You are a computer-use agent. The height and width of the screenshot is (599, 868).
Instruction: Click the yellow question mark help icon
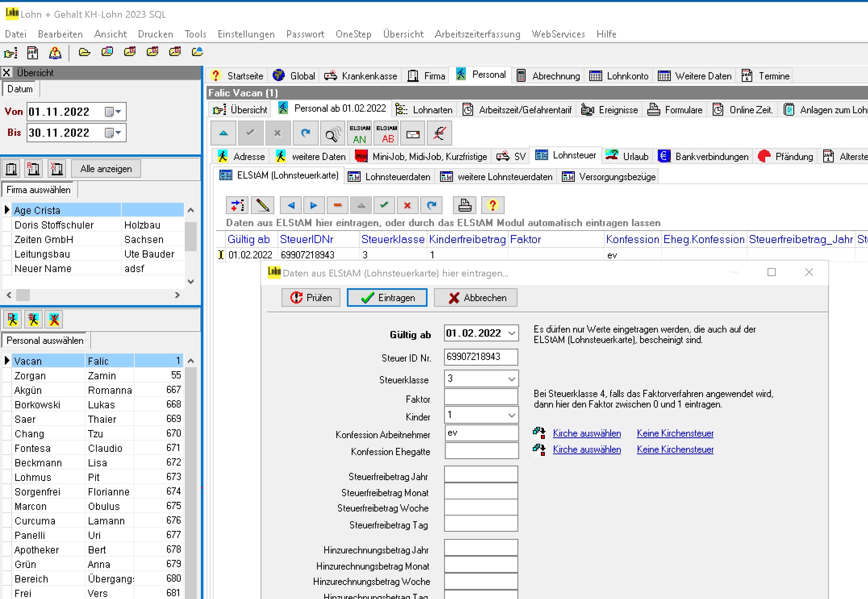tap(492, 206)
